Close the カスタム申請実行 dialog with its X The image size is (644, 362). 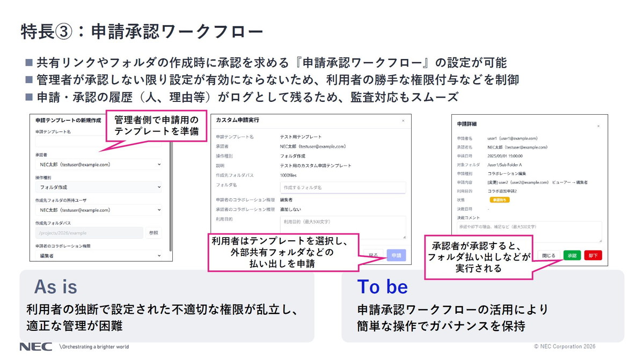click(403, 121)
